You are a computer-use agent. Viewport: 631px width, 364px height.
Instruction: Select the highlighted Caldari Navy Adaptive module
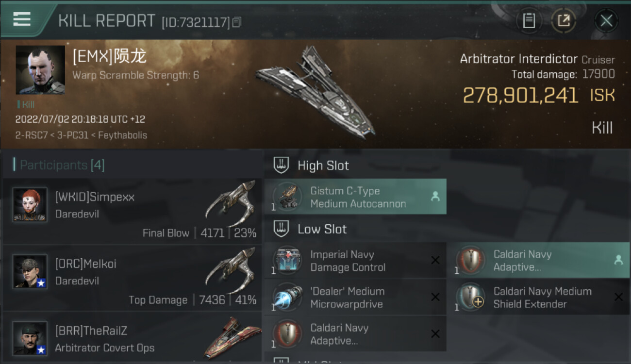tap(538, 261)
